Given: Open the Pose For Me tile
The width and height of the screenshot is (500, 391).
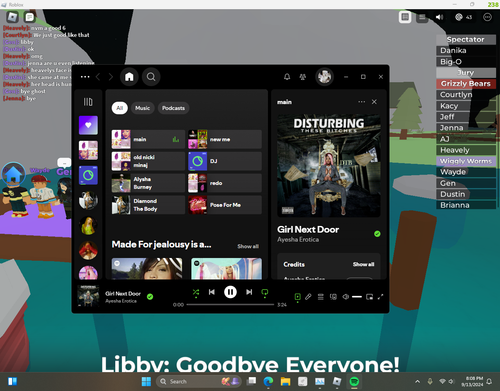Looking at the screenshot, I should pyautogui.click(x=225, y=205).
